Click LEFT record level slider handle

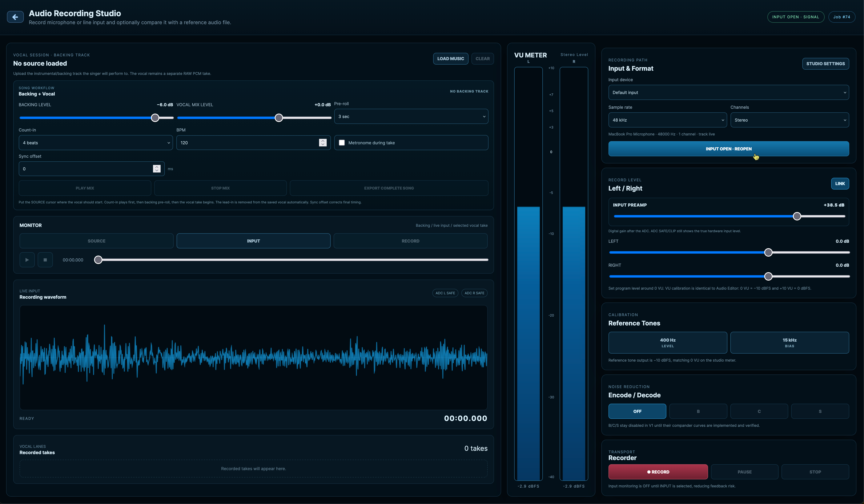[x=768, y=252]
